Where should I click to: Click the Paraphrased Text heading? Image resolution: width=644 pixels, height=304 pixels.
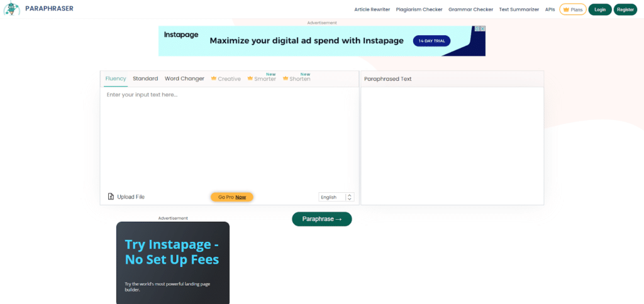point(387,79)
